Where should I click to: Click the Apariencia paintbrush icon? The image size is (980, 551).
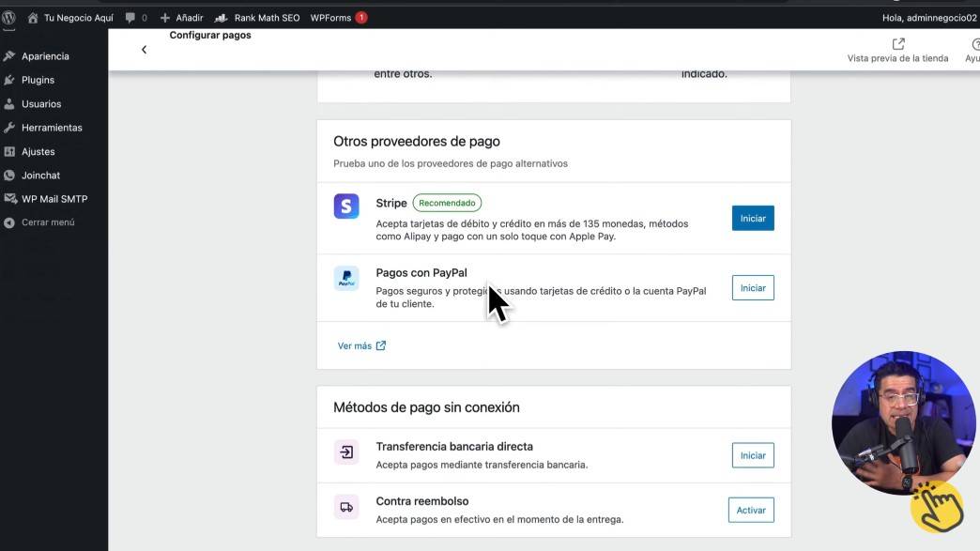coord(9,56)
